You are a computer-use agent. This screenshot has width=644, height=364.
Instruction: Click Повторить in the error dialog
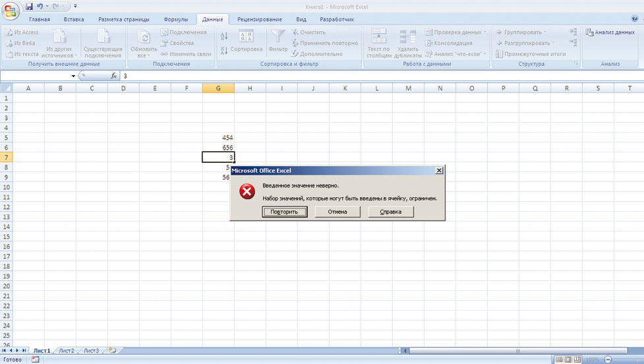point(284,212)
